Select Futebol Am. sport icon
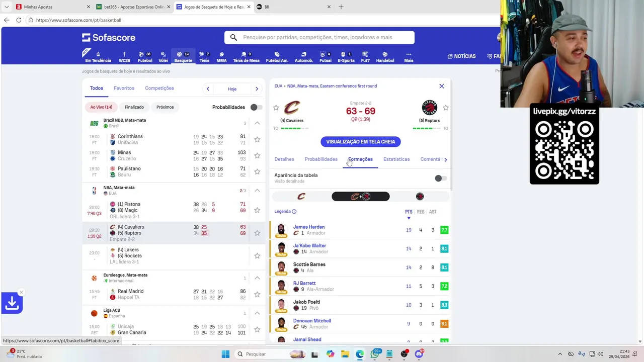This screenshot has width=644, height=362. click(x=277, y=57)
